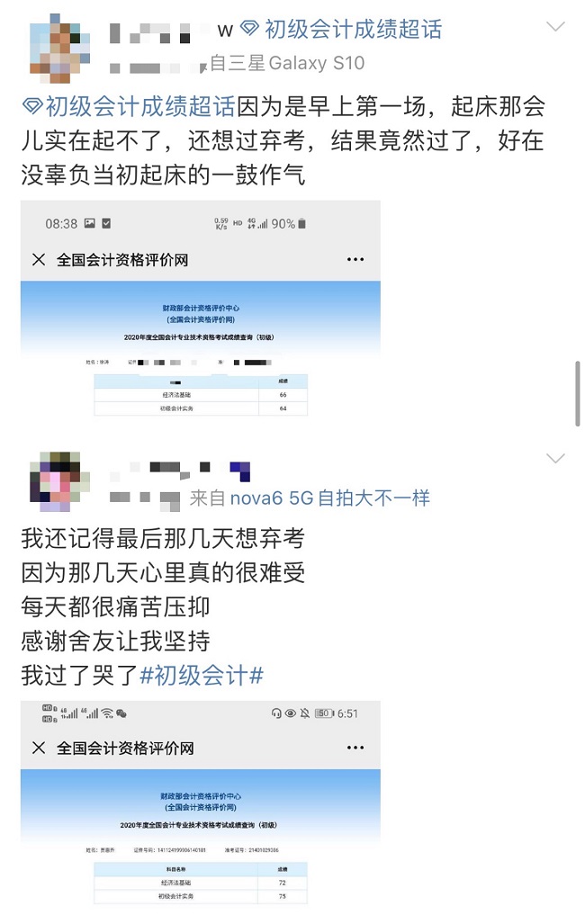585x924 pixels.
Task: Click the WeChat icon in second screenshot status bar
Action: (121, 713)
